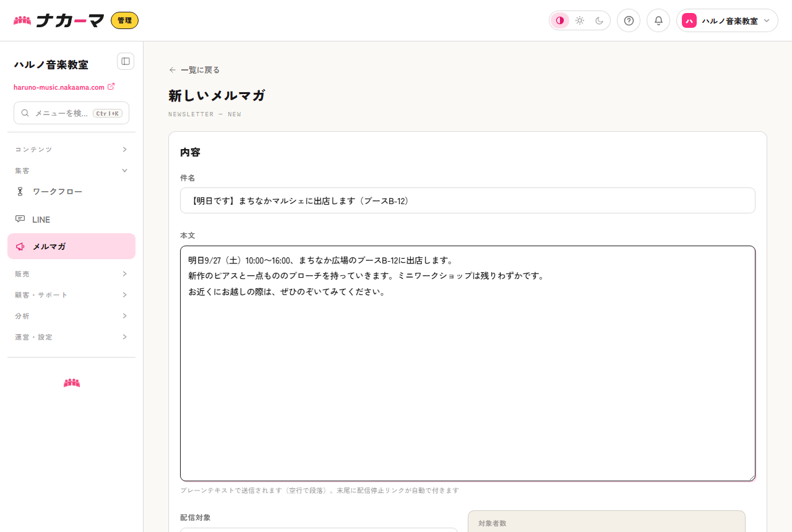The image size is (792, 532).
Task: Click into the 本文 body textarea
Action: pyautogui.click(x=467, y=363)
